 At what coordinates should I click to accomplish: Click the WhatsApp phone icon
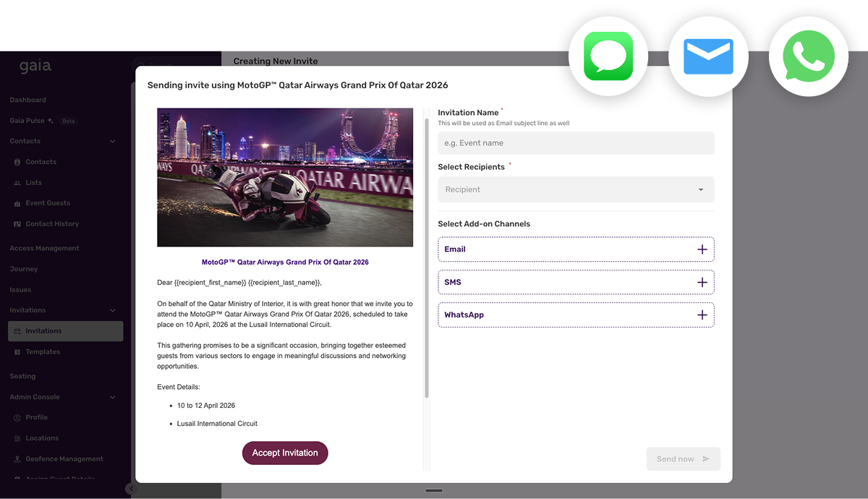tap(808, 56)
